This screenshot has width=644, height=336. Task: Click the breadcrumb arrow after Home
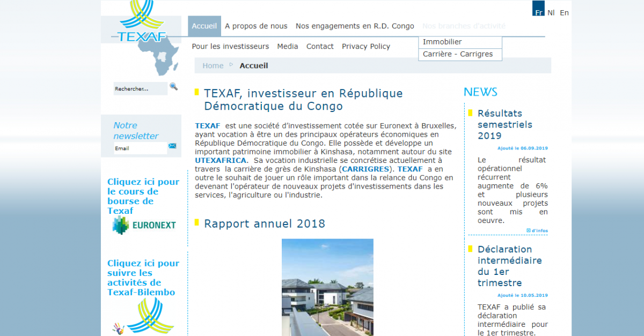pyautogui.click(x=231, y=64)
